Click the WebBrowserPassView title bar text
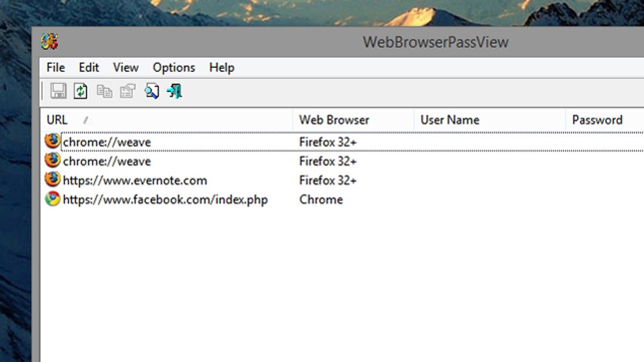This screenshot has width=644, height=362. tap(435, 42)
